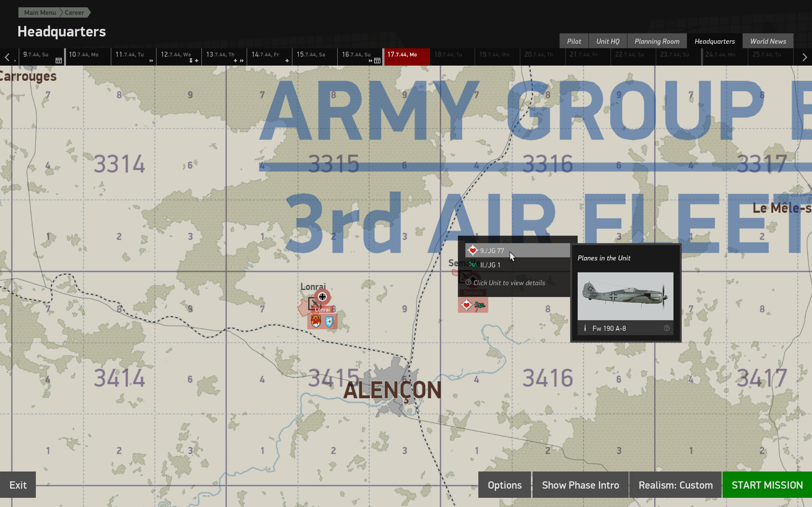Image resolution: width=812 pixels, height=507 pixels.
Task: Click the Lonrai airfield cross marker
Action: click(x=322, y=297)
